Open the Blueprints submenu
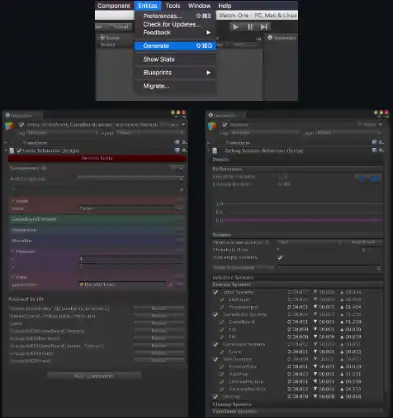393x418 pixels. (175, 72)
